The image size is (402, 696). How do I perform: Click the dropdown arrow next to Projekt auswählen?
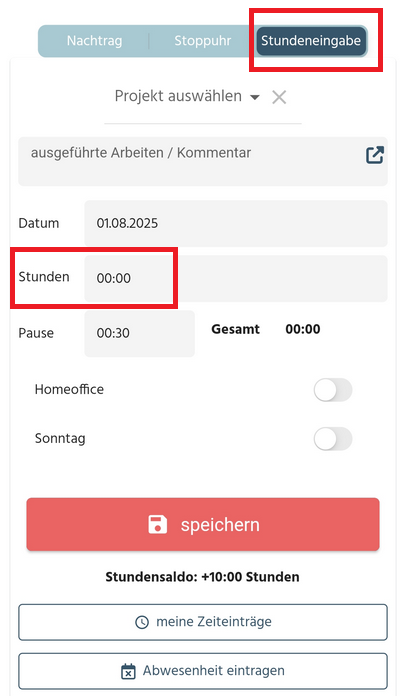(255, 97)
